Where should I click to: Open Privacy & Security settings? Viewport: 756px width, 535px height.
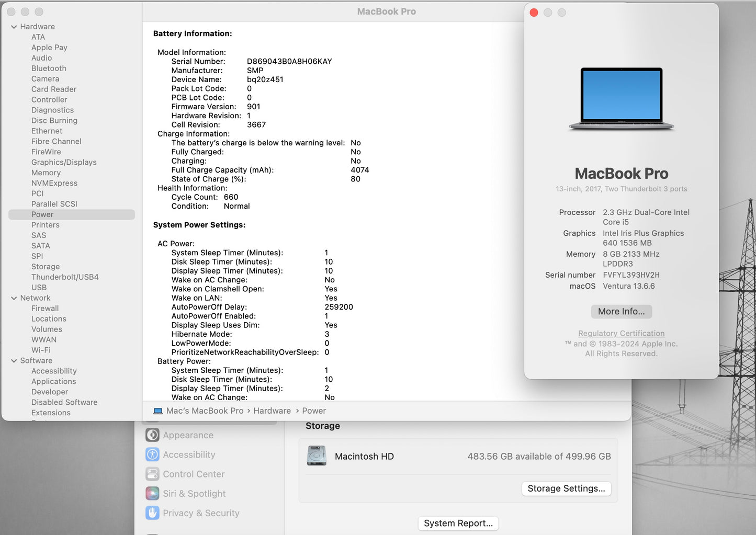(x=201, y=513)
